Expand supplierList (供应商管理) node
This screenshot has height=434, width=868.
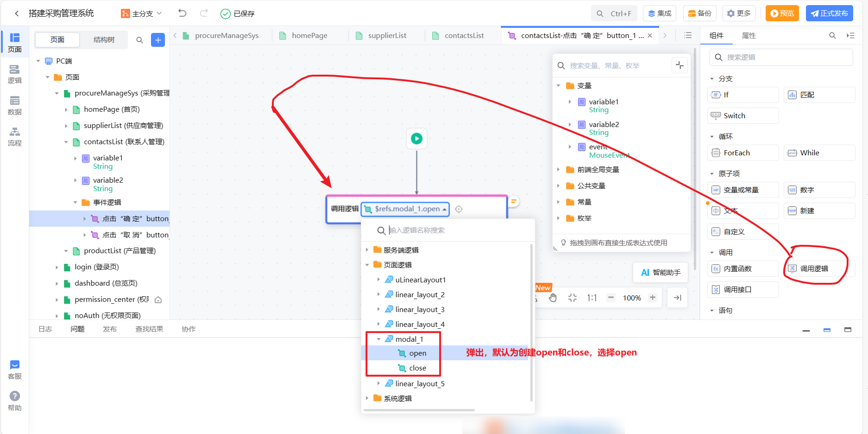66,126
